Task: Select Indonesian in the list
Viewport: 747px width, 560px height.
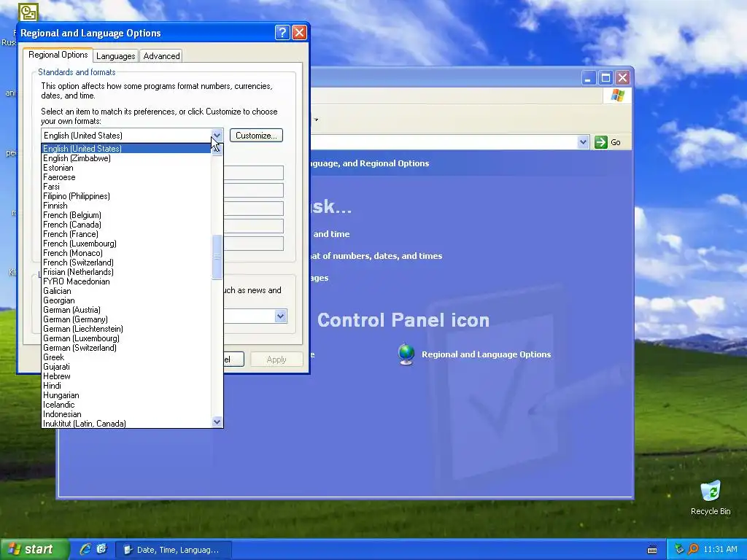Action: (126, 414)
